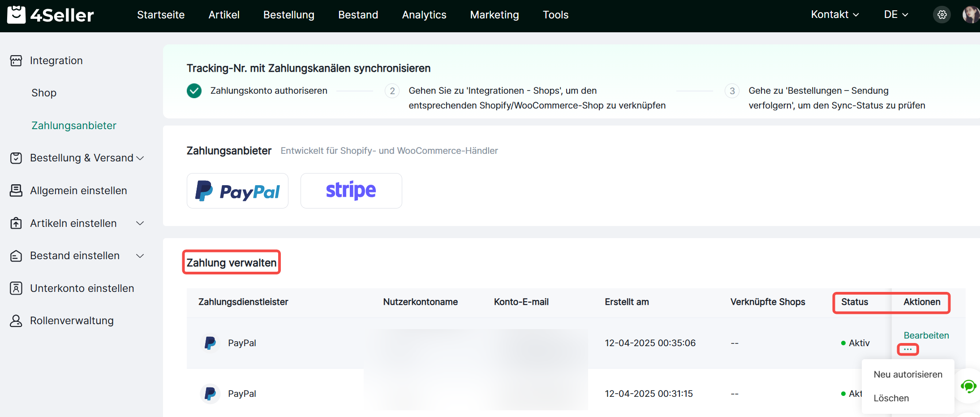
Task: Select the PayPal payment provider button
Action: 237,191
